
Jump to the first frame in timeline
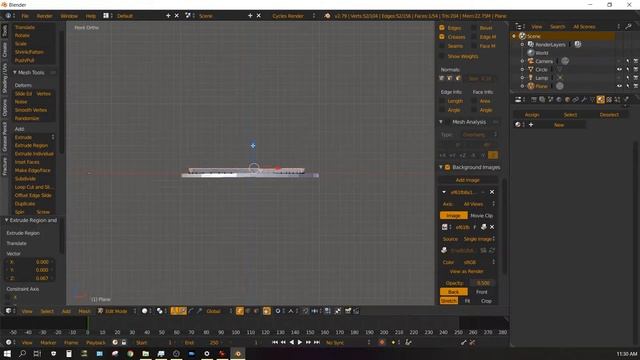(275, 342)
